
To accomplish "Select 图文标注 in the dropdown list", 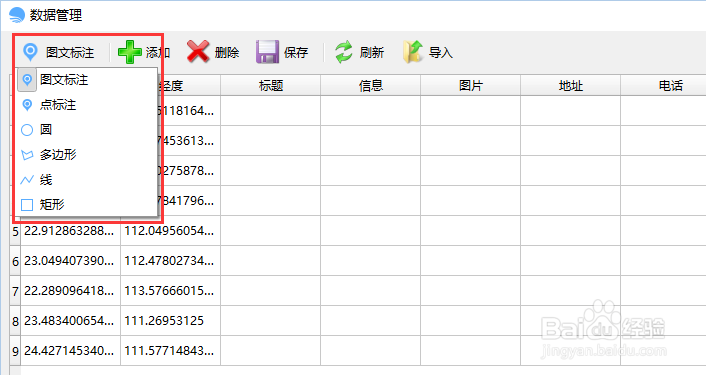I will coord(87,80).
